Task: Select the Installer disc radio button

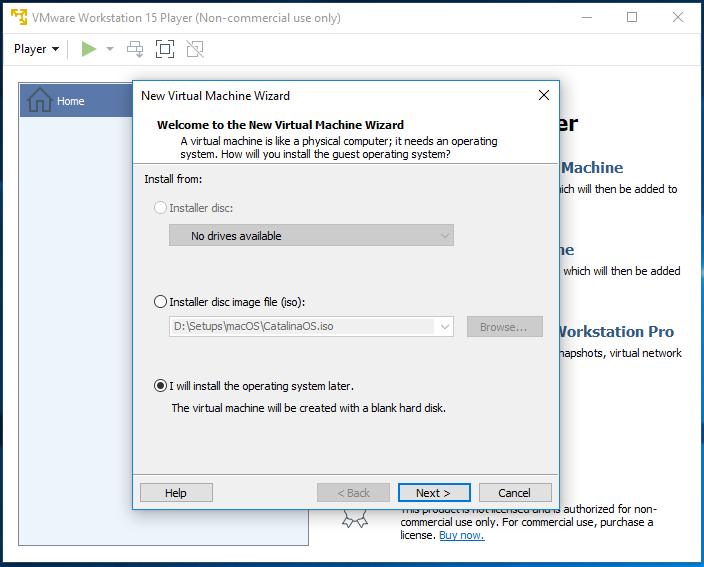Action: (x=160, y=207)
